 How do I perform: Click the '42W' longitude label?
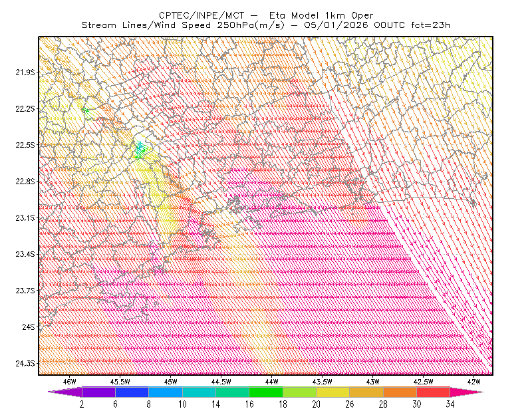[474, 382]
